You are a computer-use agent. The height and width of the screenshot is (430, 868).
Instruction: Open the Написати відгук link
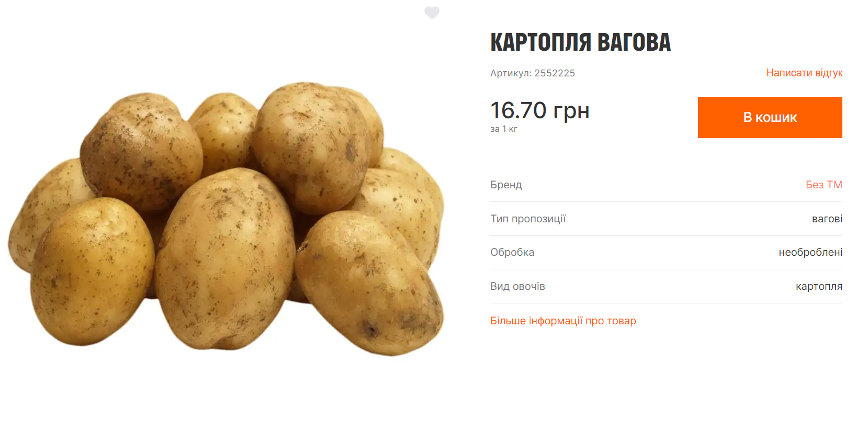804,73
